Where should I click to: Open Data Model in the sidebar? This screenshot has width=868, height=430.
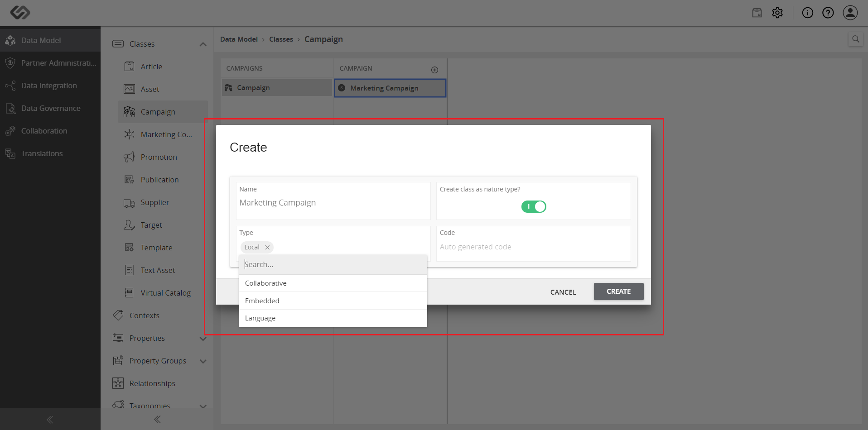click(50, 40)
